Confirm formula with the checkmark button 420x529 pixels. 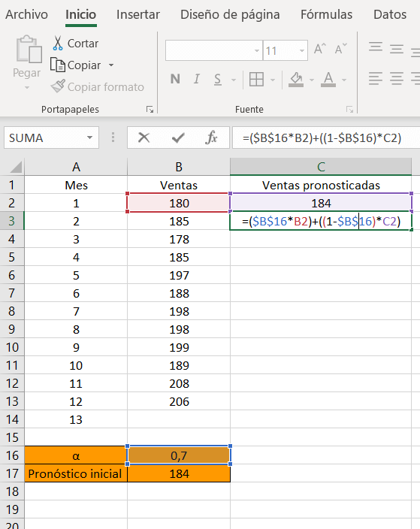(x=178, y=138)
